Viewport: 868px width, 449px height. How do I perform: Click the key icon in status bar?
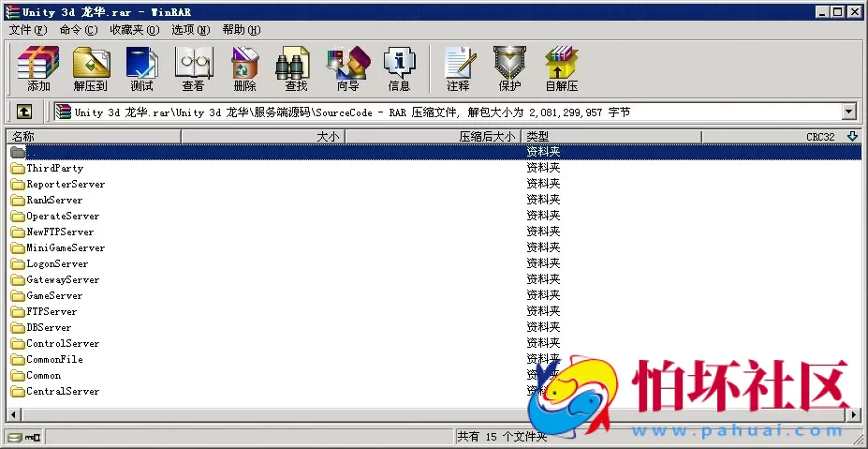[32, 437]
